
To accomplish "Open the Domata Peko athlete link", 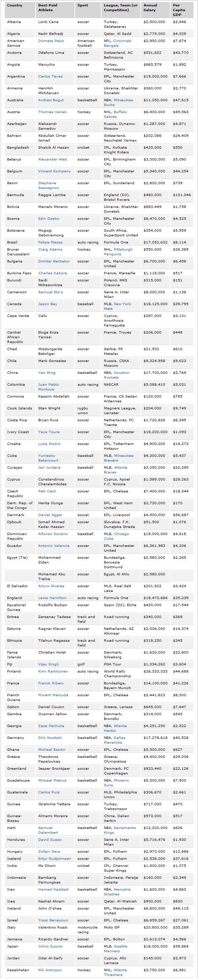I will coord(51,41).
